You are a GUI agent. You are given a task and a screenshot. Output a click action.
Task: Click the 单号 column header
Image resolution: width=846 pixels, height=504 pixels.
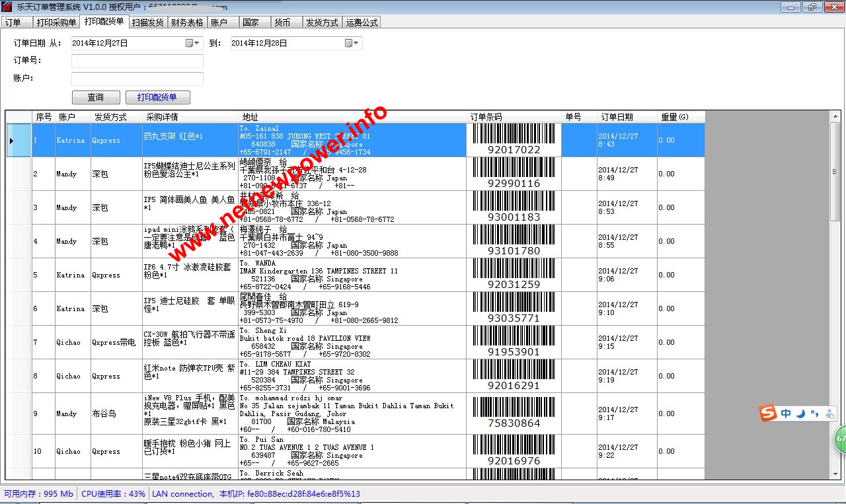[x=579, y=117]
